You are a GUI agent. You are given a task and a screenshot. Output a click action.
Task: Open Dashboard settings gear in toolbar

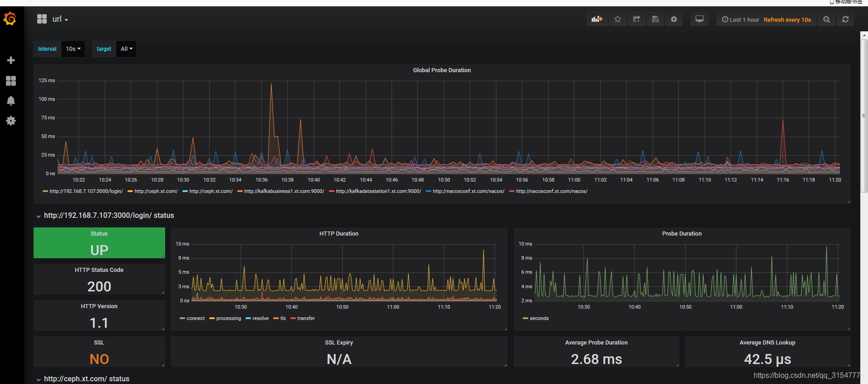coord(674,19)
